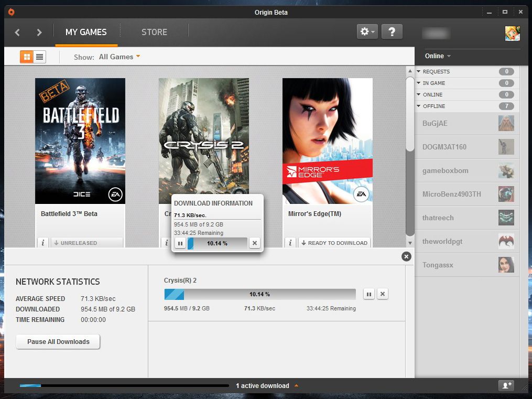532x399 pixels.
Task: Switch to the STORE tab
Action: (x=154, y=33)
